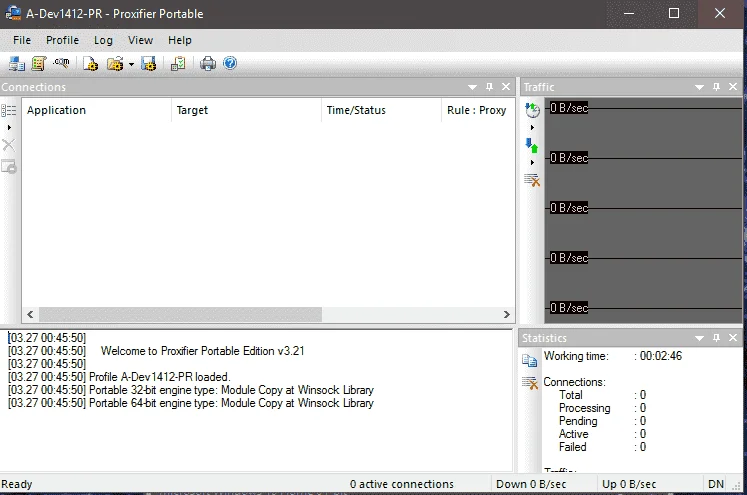This screenshot has width=747, height=495.
Task: Clear Traffic graph with list-X icon
Action: click(x=532, y=180)
